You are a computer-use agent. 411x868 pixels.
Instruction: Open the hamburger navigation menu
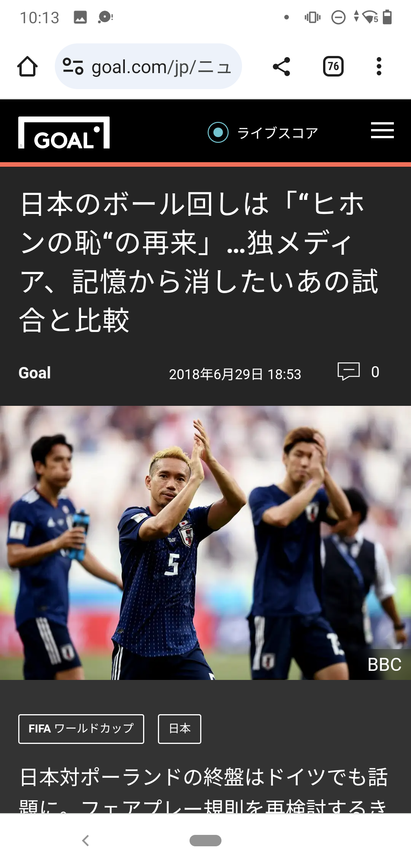382,130
